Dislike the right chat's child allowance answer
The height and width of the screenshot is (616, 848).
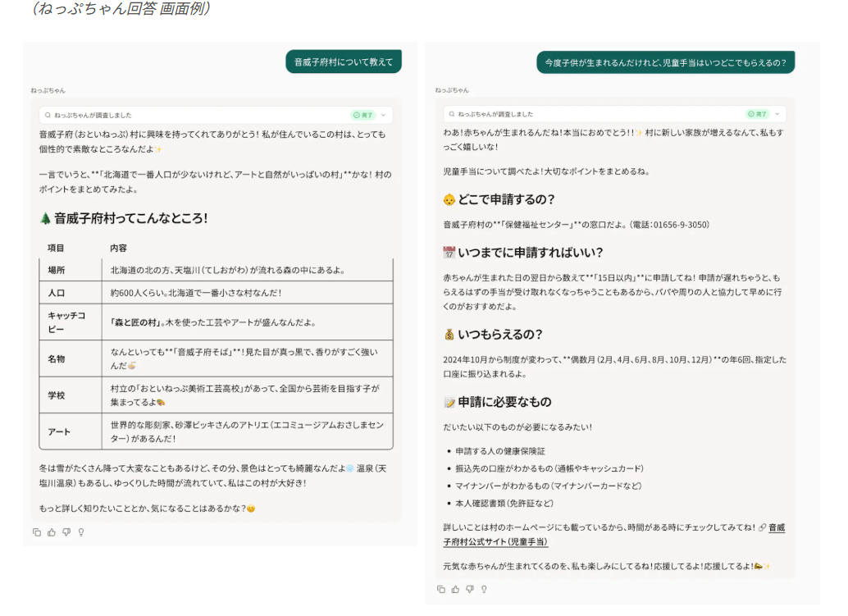click(x=470, y=589)
